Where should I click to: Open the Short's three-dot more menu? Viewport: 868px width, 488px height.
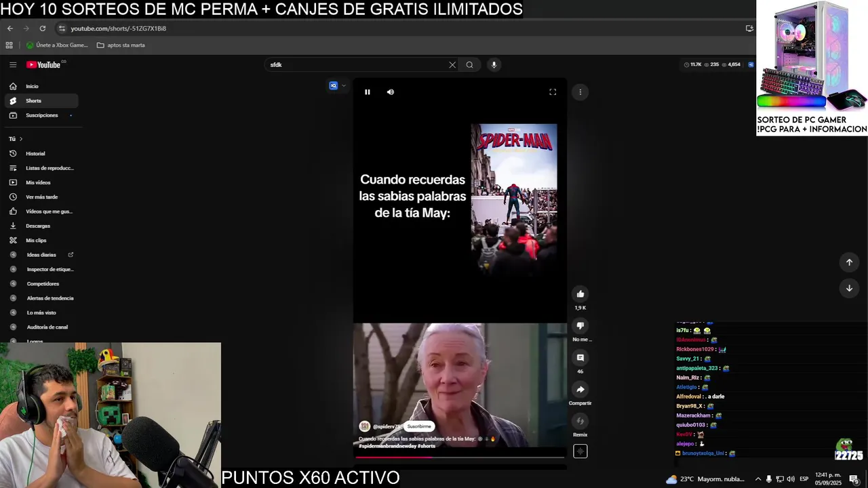(x=580, y=92)
